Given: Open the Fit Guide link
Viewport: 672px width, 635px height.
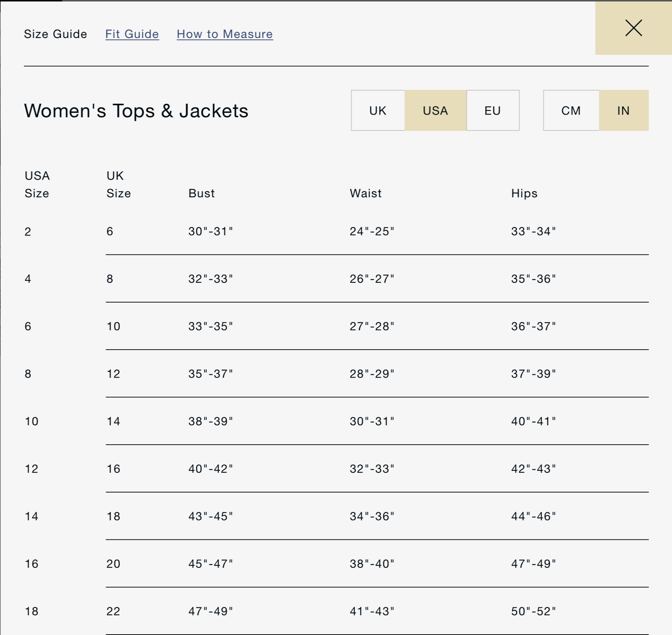Looking at the screenshot, I should pos(132,34).
